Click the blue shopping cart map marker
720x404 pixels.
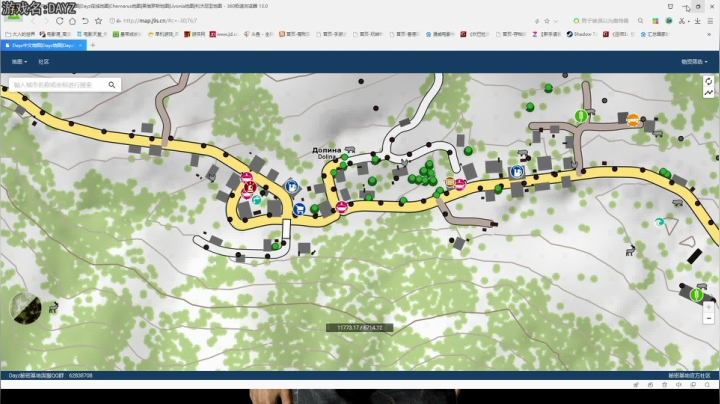tap(299, 209)
